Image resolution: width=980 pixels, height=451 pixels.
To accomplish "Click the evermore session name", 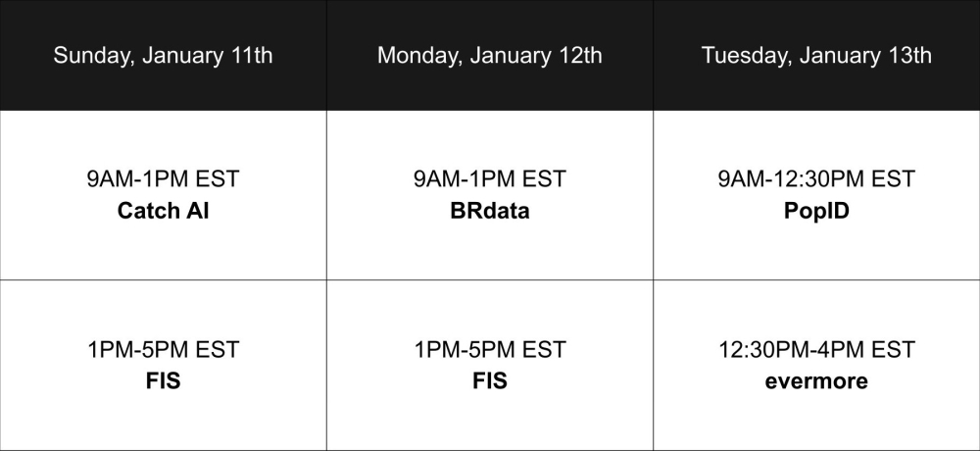I will pos(816,380).
